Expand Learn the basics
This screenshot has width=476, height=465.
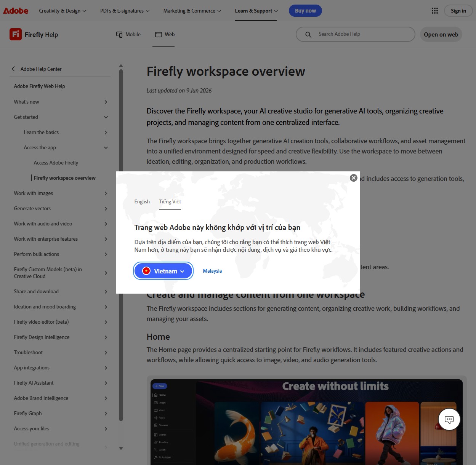(x=106, y=132)
